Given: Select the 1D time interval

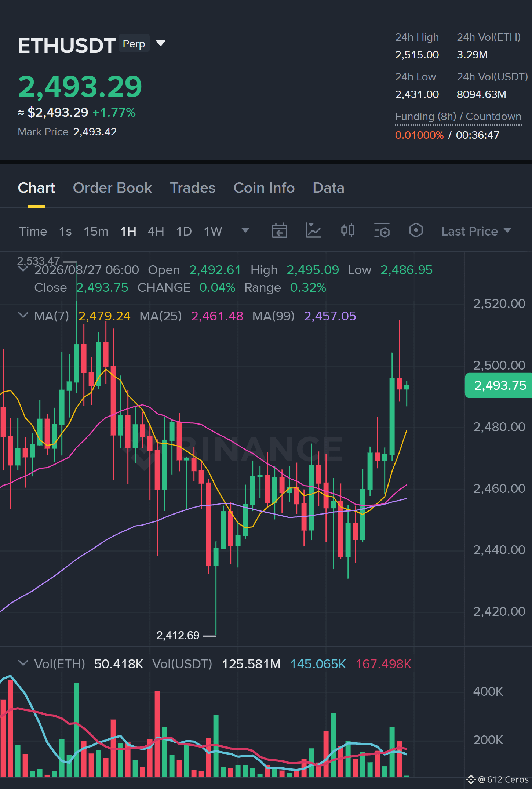Looking at the screenshot, I should (x=184, y=231).
